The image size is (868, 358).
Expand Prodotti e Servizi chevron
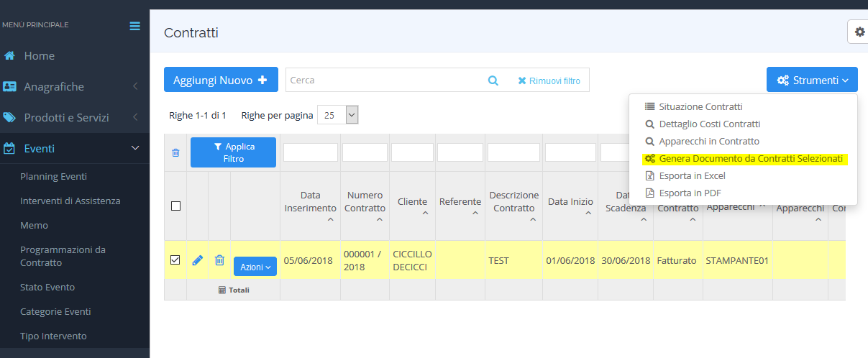coord(135,118)
